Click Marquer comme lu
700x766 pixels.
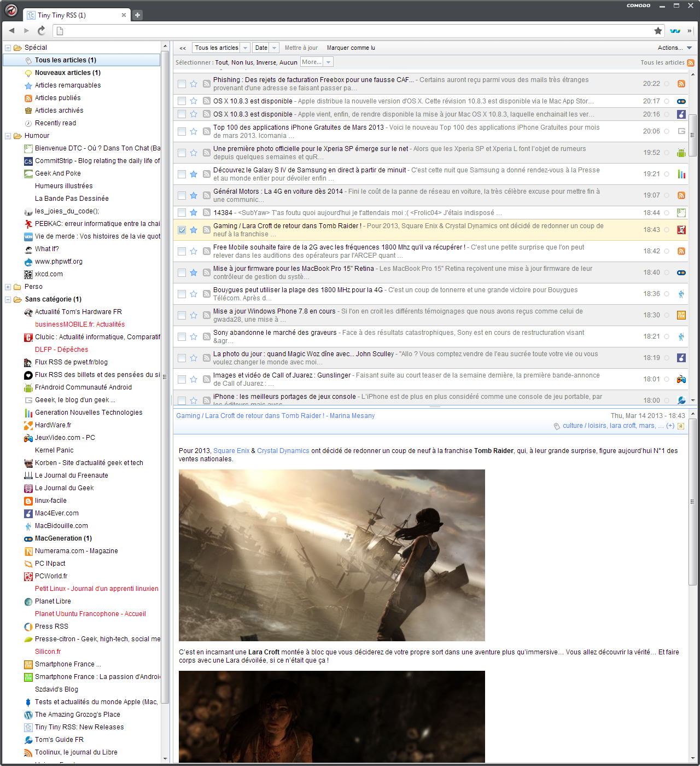351,48
